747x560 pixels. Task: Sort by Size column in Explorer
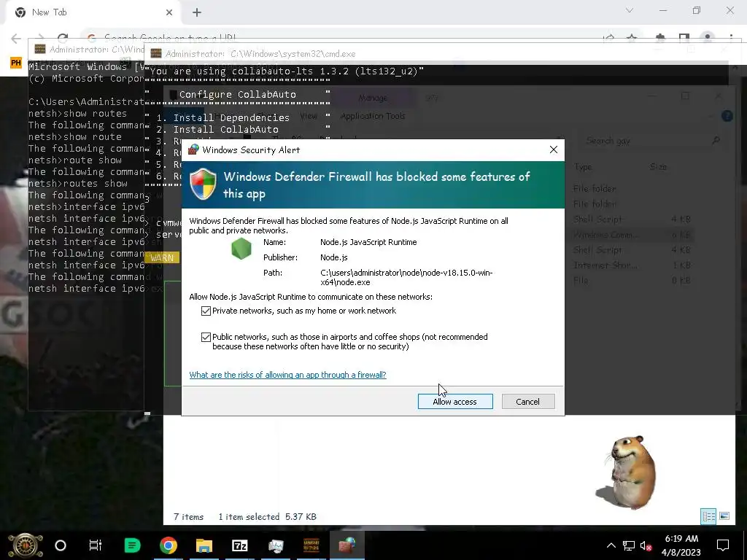pos(658,167)
